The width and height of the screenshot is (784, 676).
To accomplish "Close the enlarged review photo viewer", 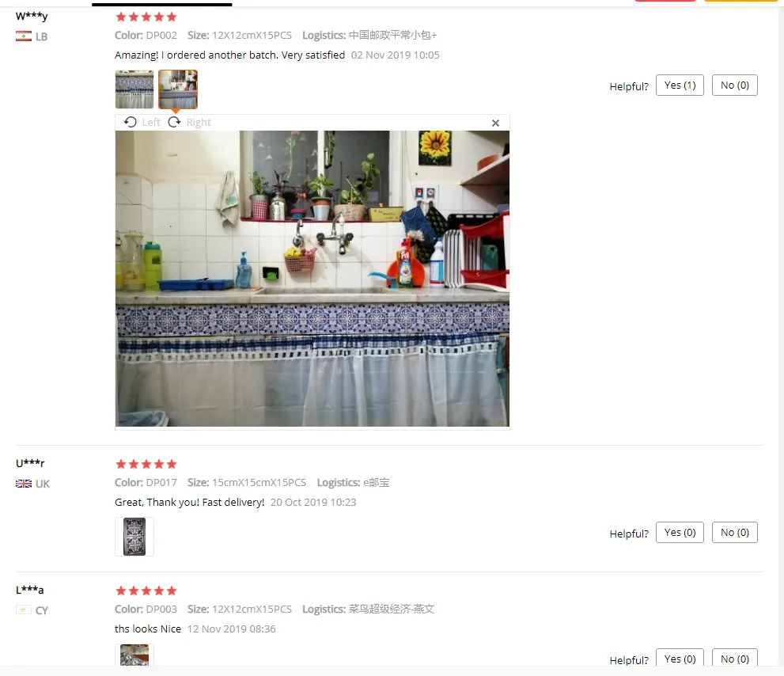I will tap(495, 123).
